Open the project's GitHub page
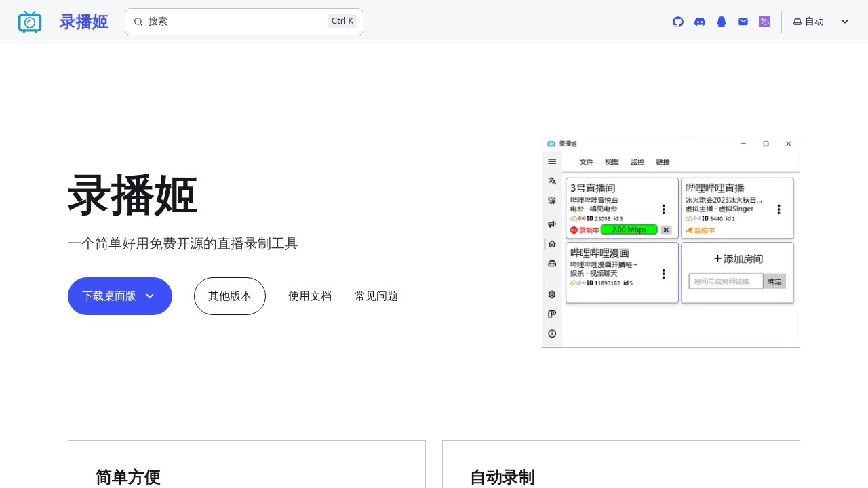 [x=677, y=22]
